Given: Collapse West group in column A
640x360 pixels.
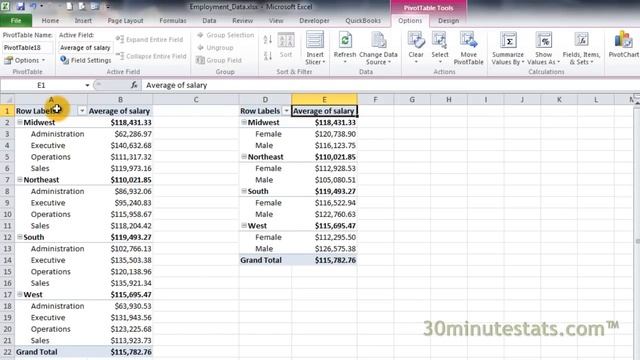Looking at the screenshot, I should pyautogui.click(x=20, y=294).
